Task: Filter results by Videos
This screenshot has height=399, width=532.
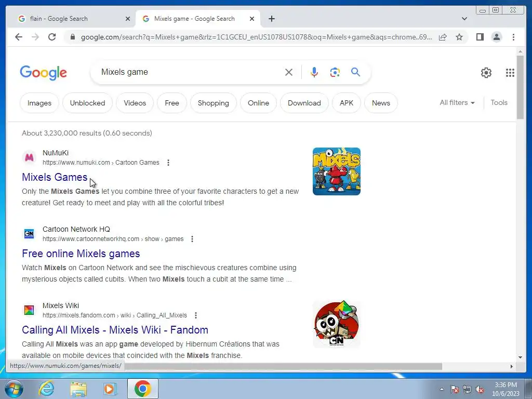Action: (135, 103)
